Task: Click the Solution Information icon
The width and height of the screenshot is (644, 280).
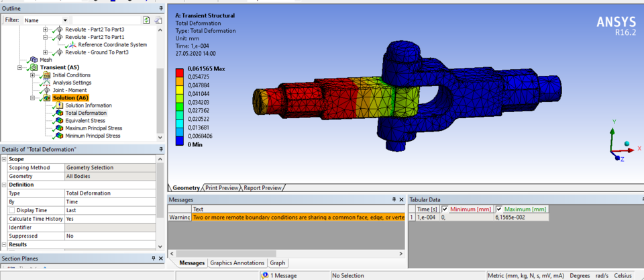Action: [59, 105]
